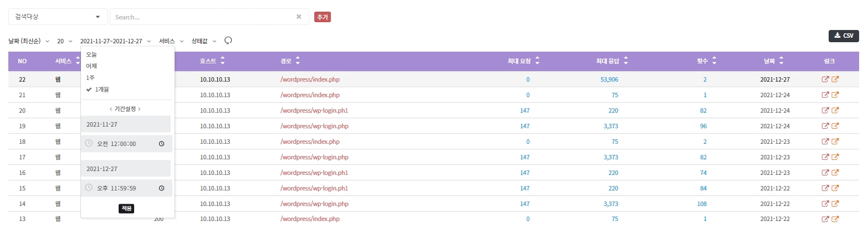This screenshot has height=226, width=868.
Task: Open the 검색대상 dropdown
Action: tap(58, 17)
